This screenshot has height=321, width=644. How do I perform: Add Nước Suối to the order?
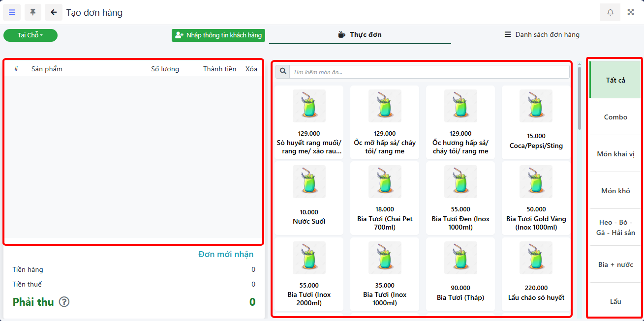[x=309, y=197]
